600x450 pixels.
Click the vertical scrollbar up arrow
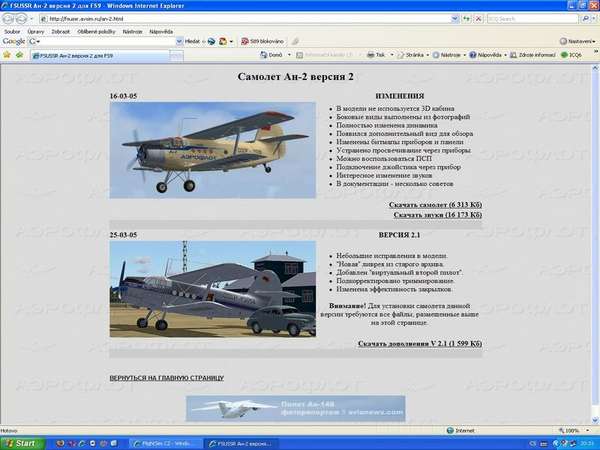click(x=595, y=68)
